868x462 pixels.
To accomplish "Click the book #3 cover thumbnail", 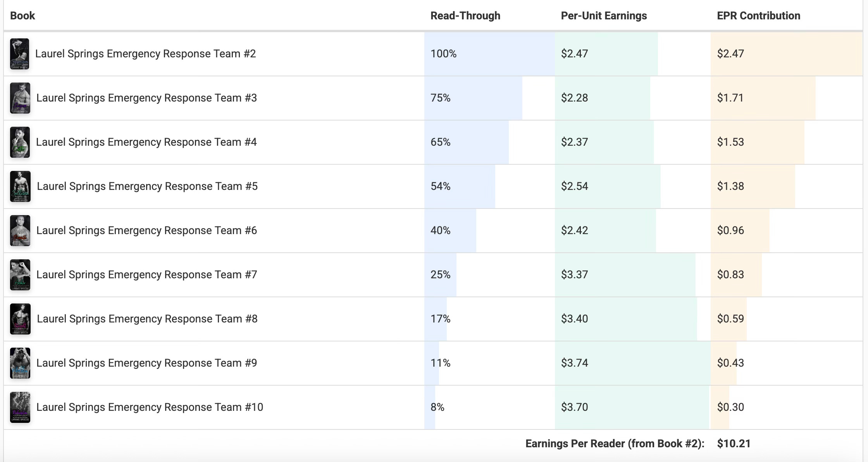I will 20,98.
